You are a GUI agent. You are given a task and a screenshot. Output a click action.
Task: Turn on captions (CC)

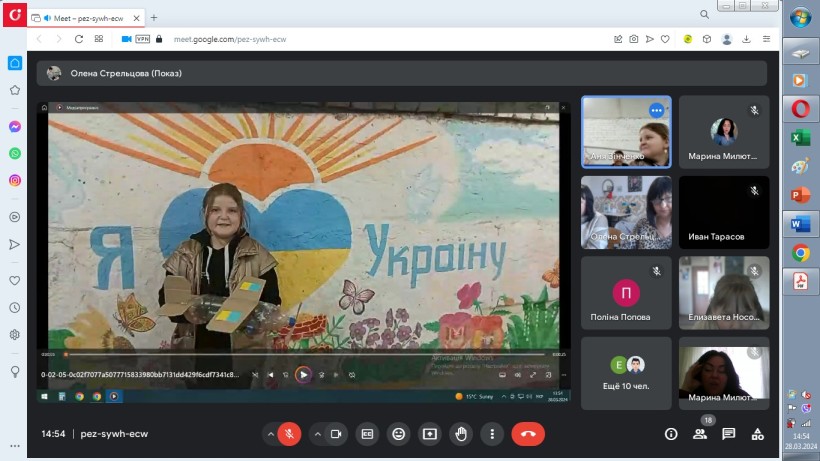(x=368, y=434)
